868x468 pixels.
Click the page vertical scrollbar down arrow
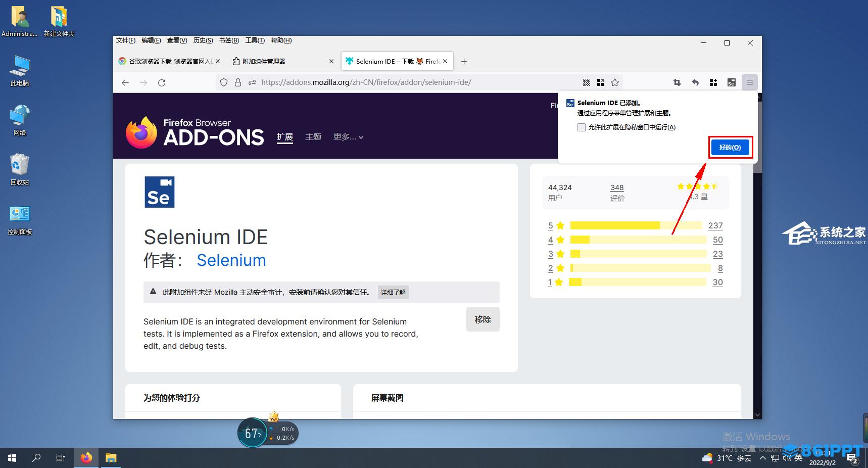757,415
